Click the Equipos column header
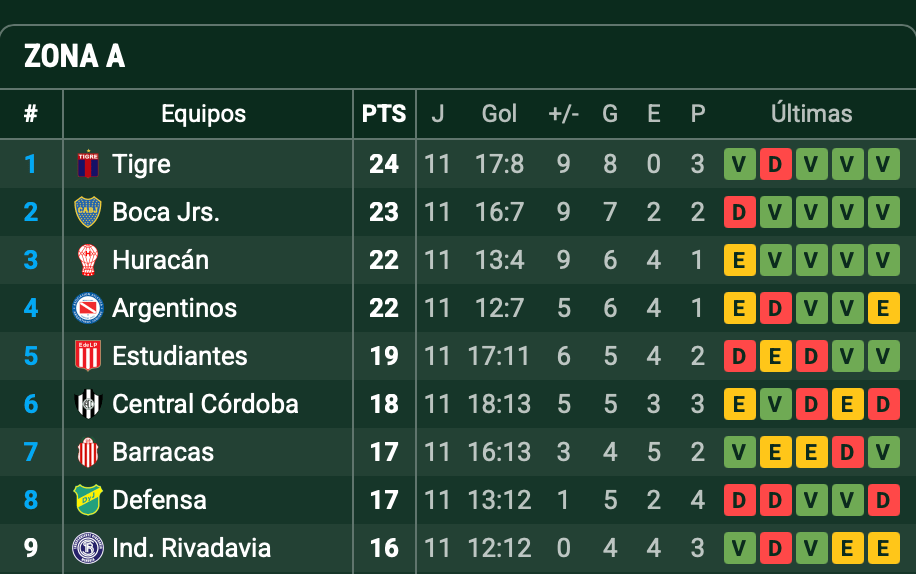Viewport: 916px width, 574px height. click(x=203, y=114)
